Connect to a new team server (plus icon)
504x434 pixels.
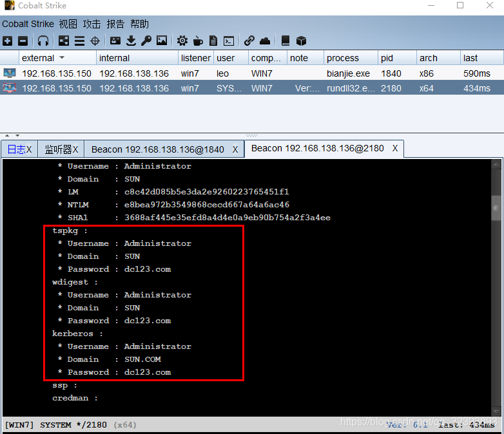(7, 41)
